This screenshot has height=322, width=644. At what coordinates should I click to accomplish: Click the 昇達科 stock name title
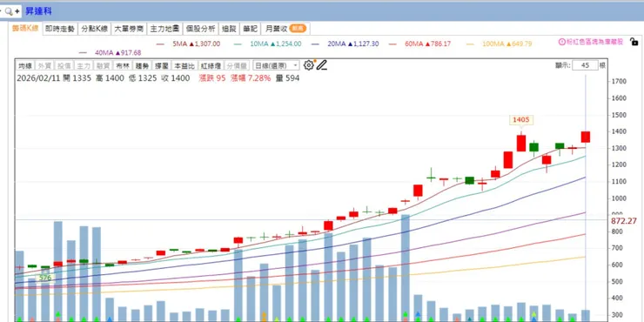38,11
